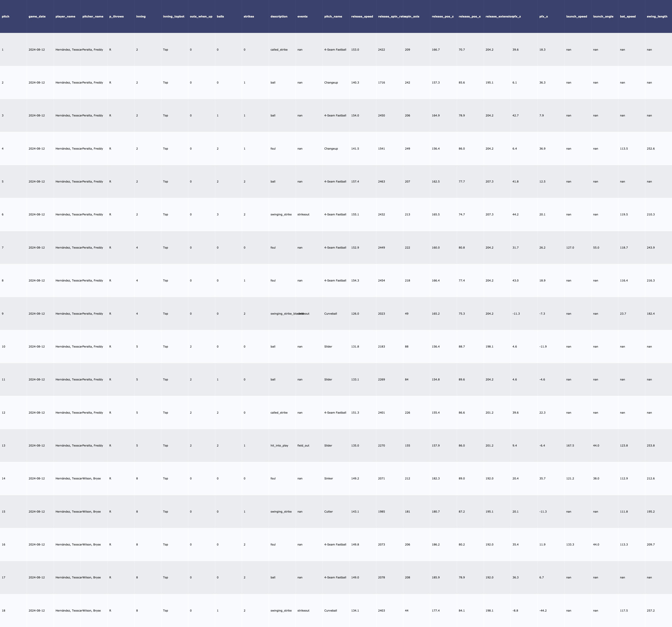The height and width of the screenshot is (627, 672).
Task: Click swing length value 257.2
Action: (650, 610)
